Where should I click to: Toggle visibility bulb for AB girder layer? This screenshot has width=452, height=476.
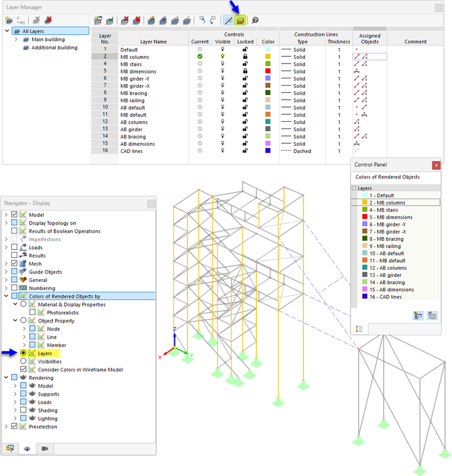(x=222, y=129)
